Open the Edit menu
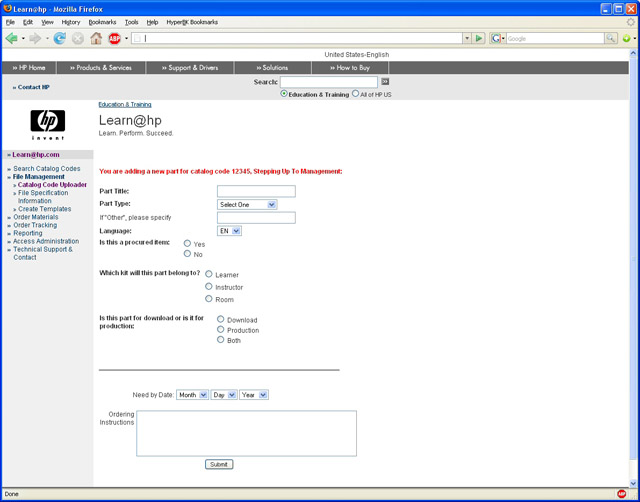Screen dimensions: 640x502 pyautogui.click(x=28, y=22)
